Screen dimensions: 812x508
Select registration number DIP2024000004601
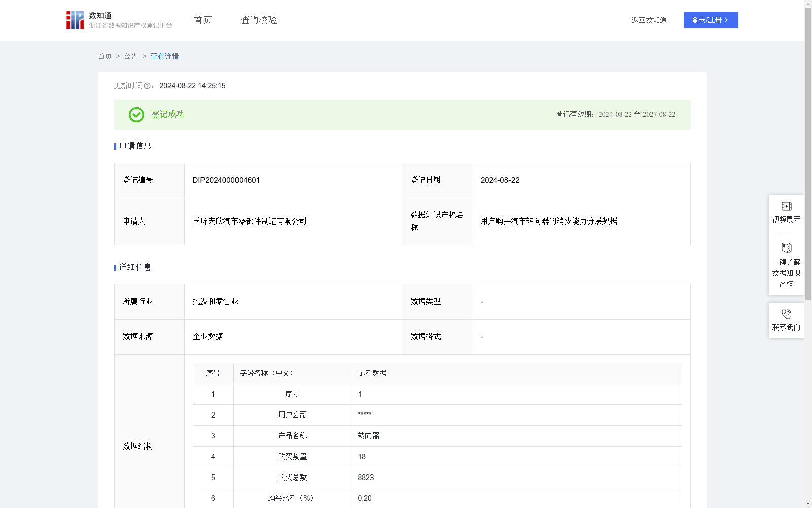[x=226, y=180]
